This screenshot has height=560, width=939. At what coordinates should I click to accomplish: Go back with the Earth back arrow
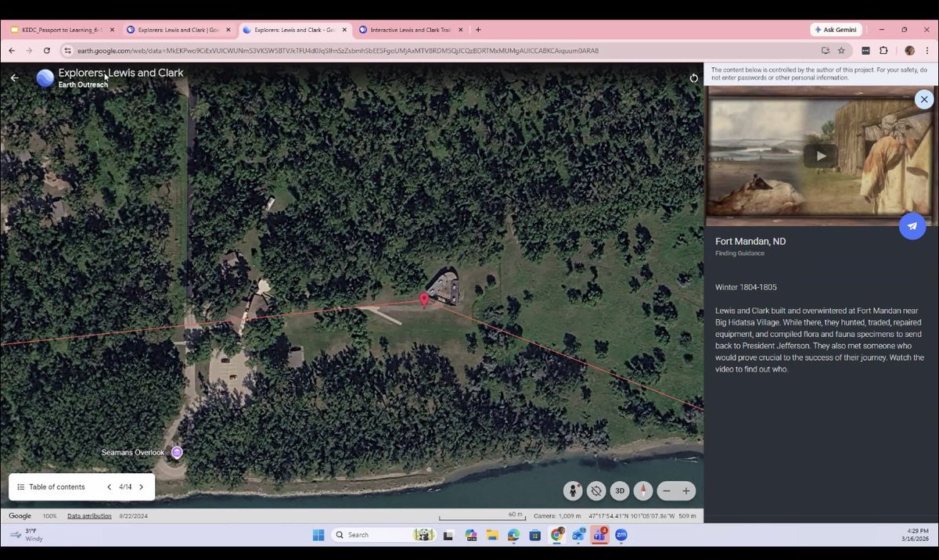click(14, 77)
